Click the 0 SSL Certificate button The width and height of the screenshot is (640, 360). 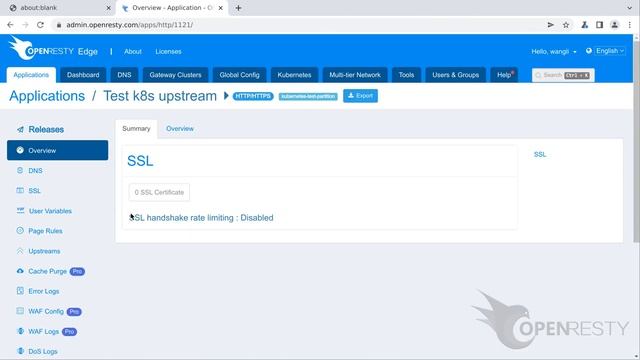pos(159,192)
